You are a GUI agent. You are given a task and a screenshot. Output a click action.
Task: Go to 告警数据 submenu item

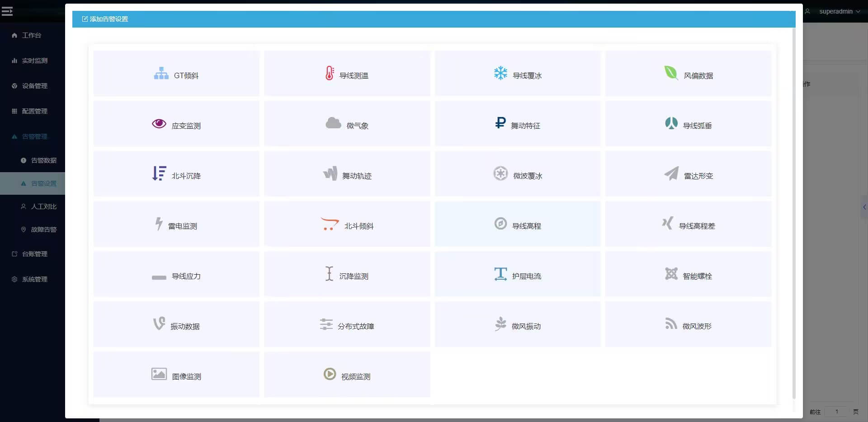43,160
